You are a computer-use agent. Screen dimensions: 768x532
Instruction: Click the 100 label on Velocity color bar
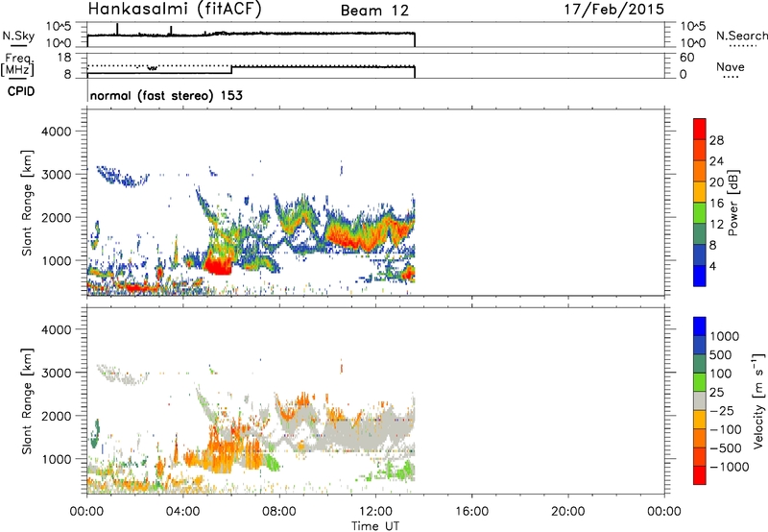pyautogui.click(x=720, y=374)
